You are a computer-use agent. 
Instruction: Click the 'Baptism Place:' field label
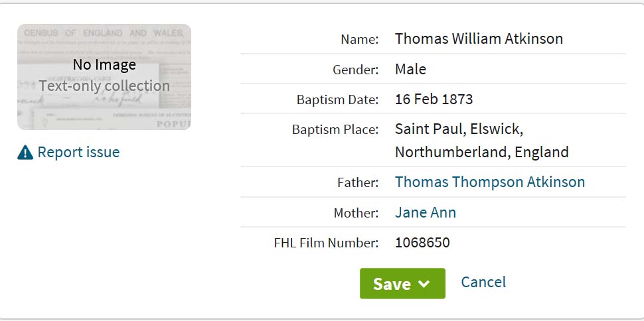[x=335, y=130]
